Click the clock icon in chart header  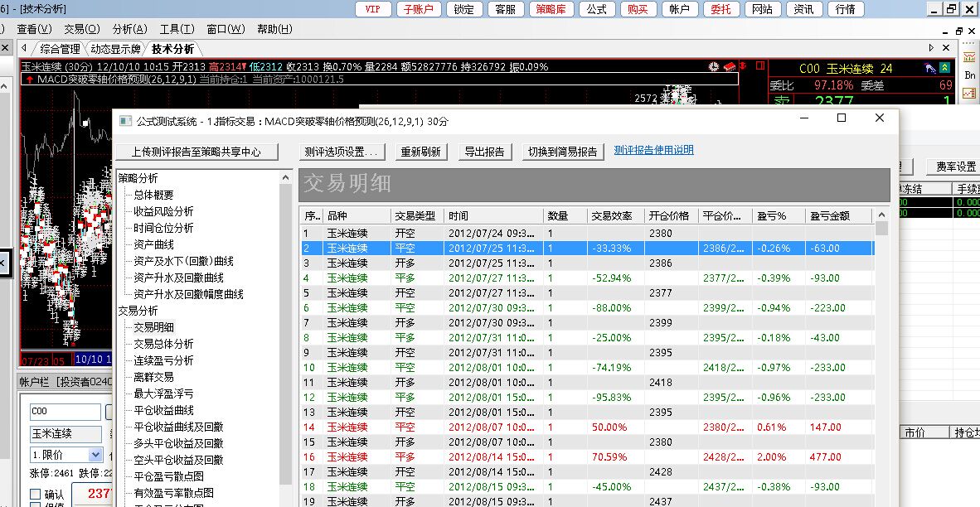pyautogui.click(x=713, y=67)
